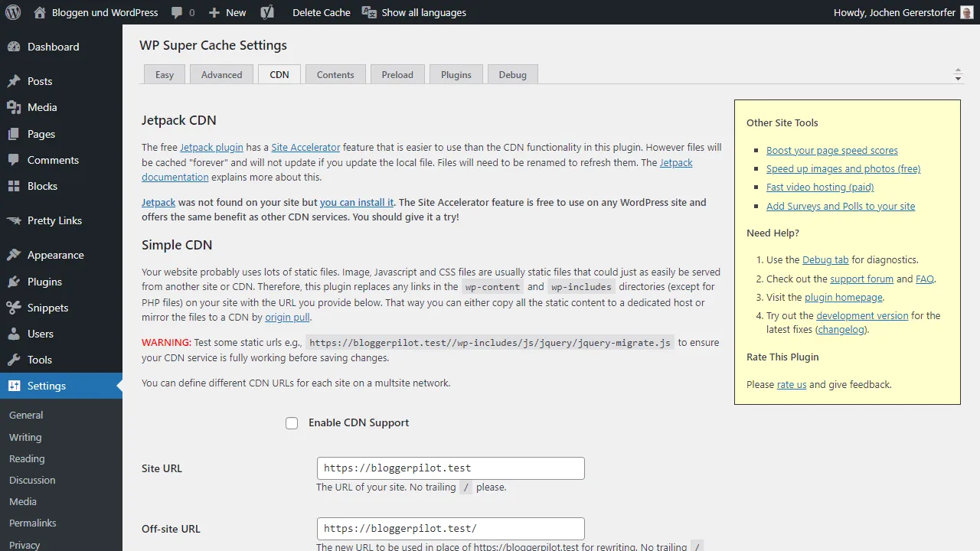Viewport: 980px width, 551px height.
Task: Click the Settings sliders icon
Action: [14, 386]
